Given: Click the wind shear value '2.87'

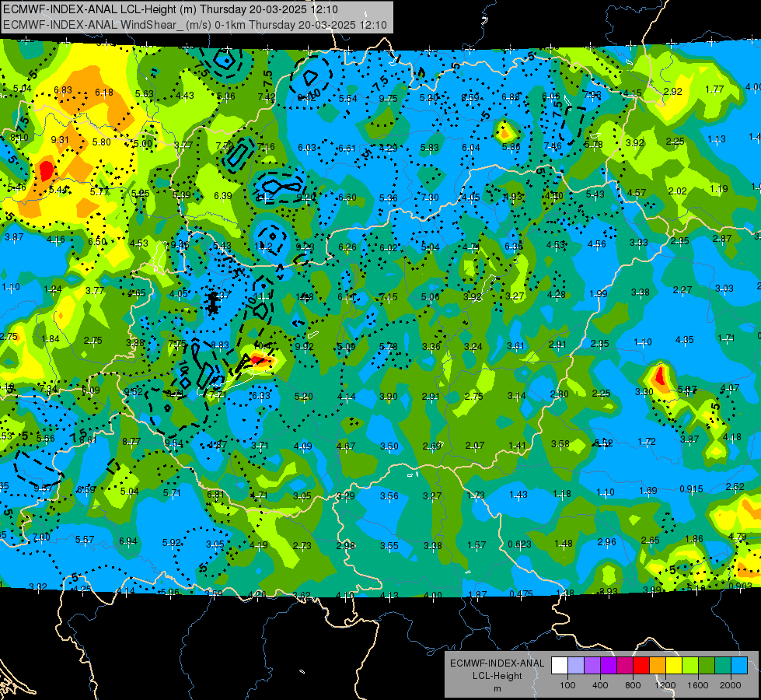Looking at the screenshot, I should click(x=721, y=239).
